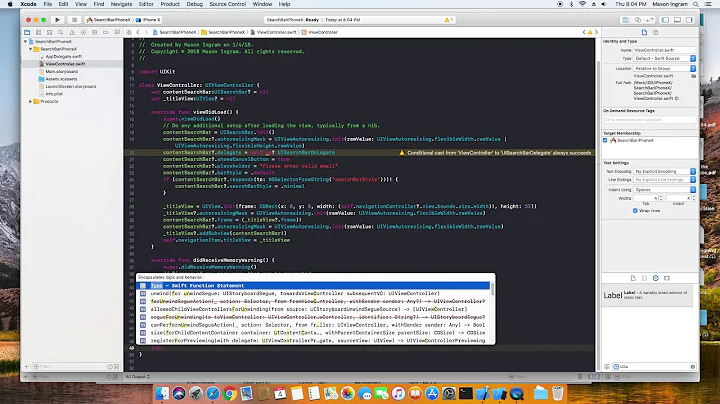Open the File menu

click(47, 4)
